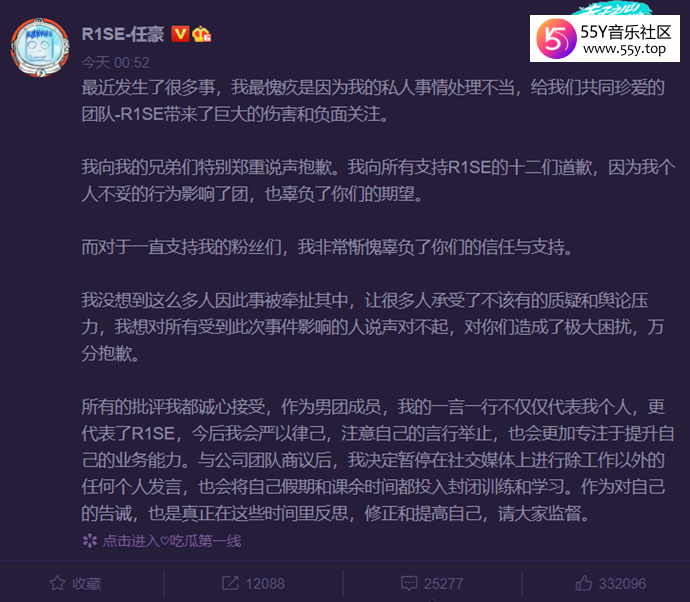Click the R1SE-任豪 username
690x602 pixels.
123,34
